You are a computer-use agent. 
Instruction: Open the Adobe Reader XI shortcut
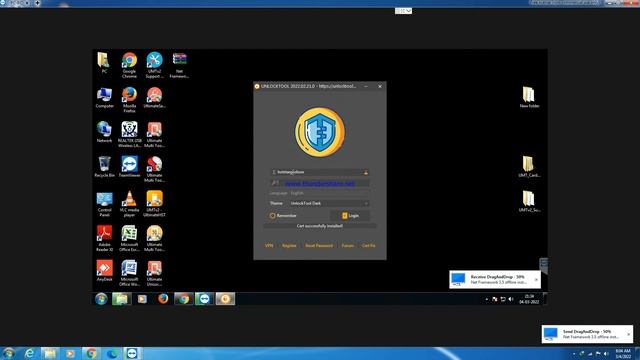coord(104,238)
